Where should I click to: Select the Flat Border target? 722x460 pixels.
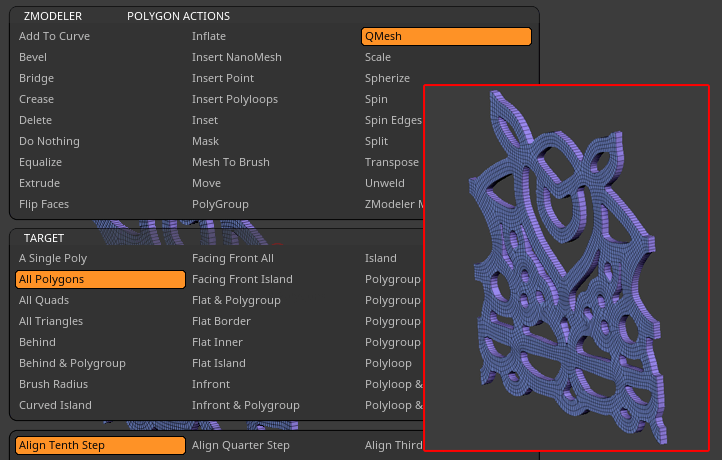pos(221,321)
